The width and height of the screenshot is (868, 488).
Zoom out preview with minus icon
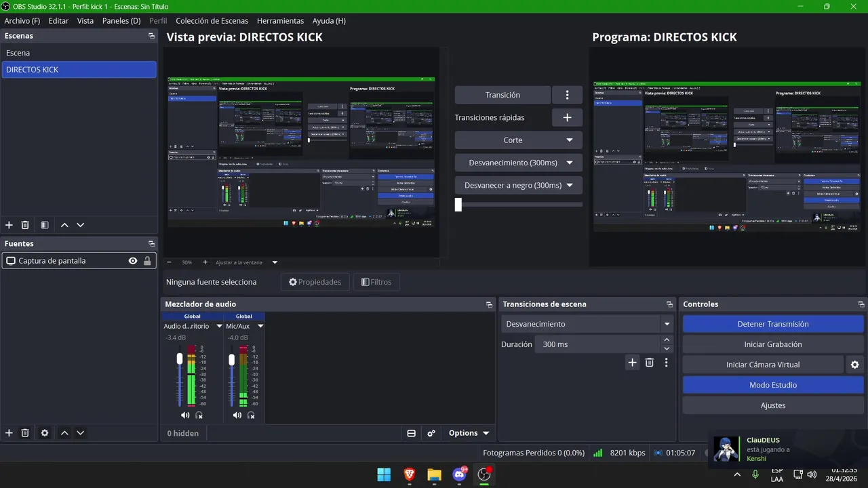[x=169, y=262]
